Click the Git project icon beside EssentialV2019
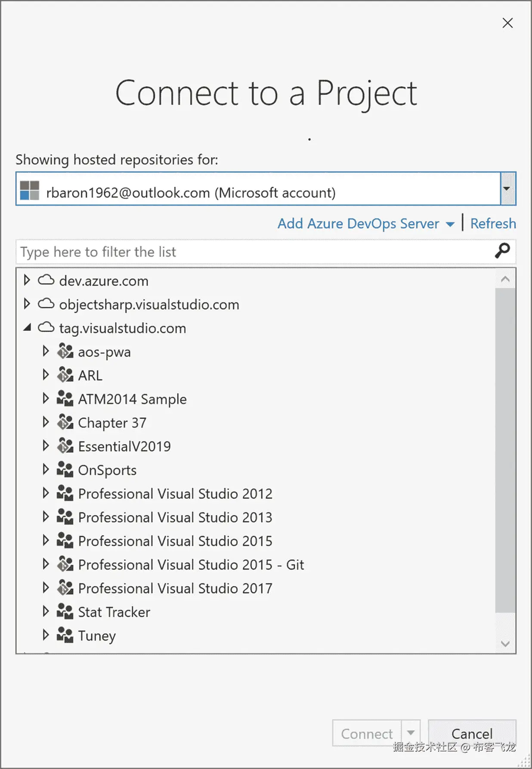532x769 pixels. pyautogui.click(x=65, y=446)
